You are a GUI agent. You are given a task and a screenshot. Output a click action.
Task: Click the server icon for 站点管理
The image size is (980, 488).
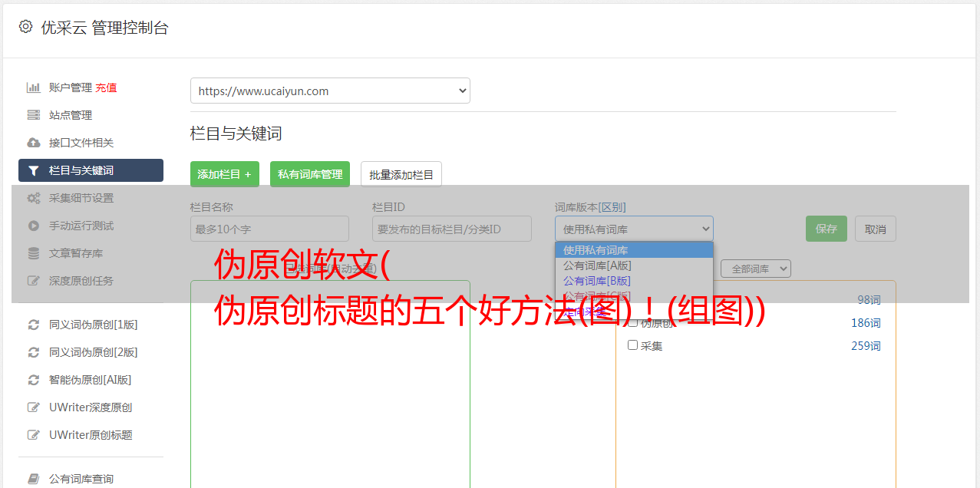tap(34, 115)
